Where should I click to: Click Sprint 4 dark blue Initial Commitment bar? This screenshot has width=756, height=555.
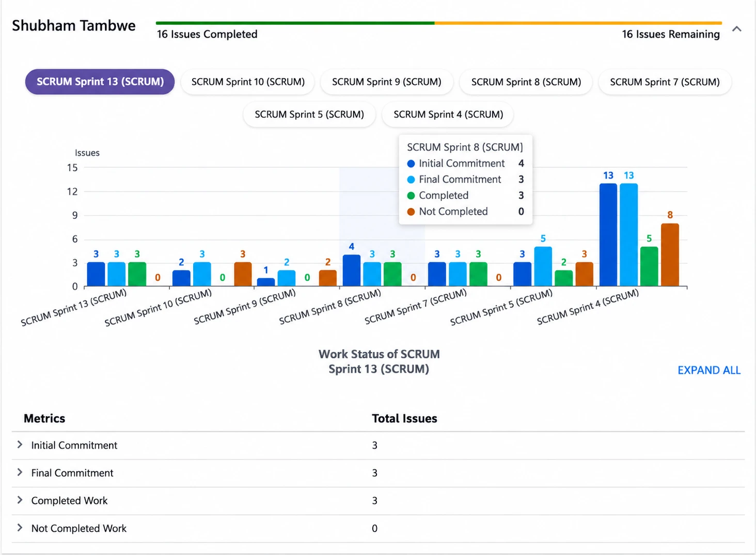pyautogui.click(x=608, y=235)
